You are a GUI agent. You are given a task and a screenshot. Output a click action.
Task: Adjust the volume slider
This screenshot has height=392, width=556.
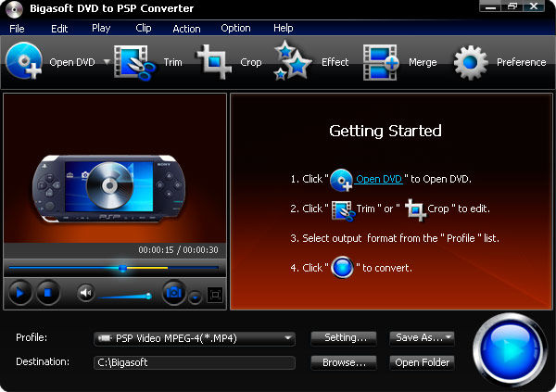pyautogui.click(x=124, y=296)
